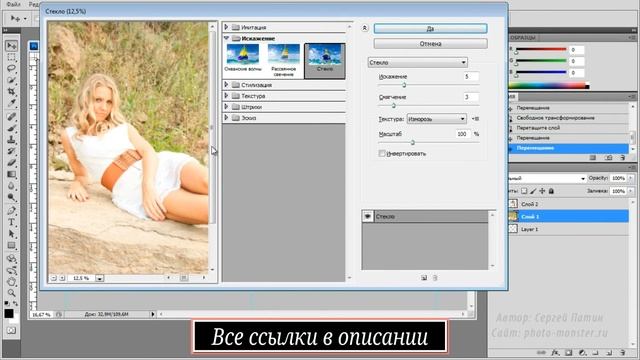The height and width of the screenshot is (360, 640).
Task: Expand the Имитация filter folder
Action: [227, 27]
